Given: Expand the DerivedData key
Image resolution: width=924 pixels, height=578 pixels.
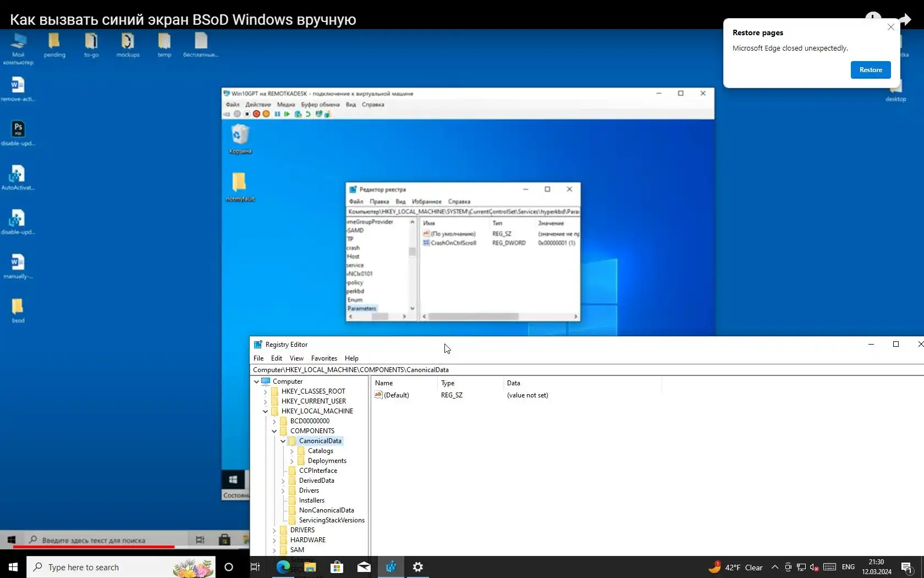Looking at the screenshot, I should pos(283,481).
